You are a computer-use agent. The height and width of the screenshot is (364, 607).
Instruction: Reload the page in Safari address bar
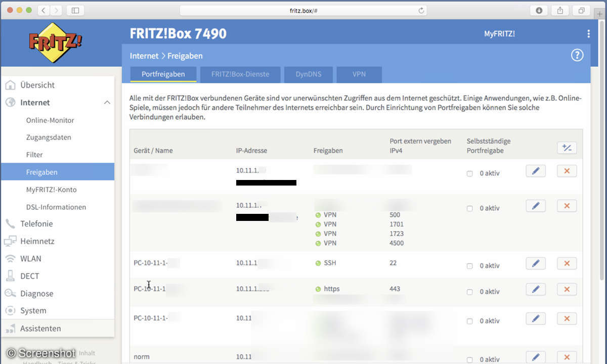pos(421,10)
